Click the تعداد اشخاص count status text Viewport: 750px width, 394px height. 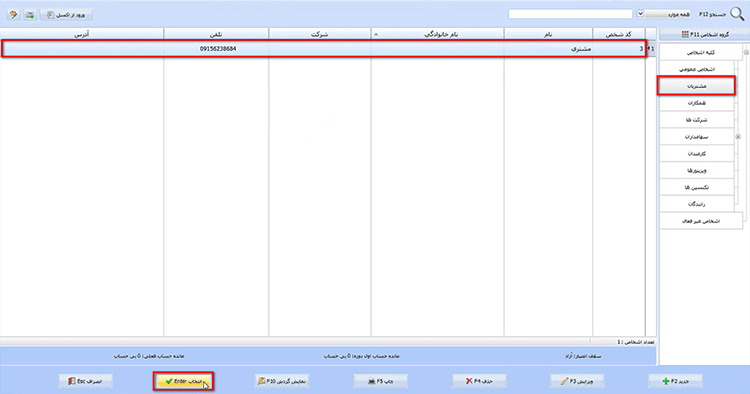click(x=635, y=342)
